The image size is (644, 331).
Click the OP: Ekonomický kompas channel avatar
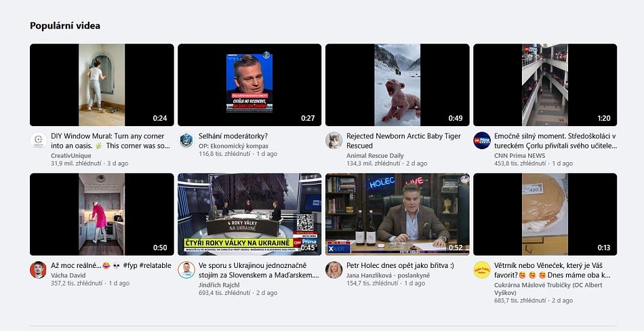[186, 140]
